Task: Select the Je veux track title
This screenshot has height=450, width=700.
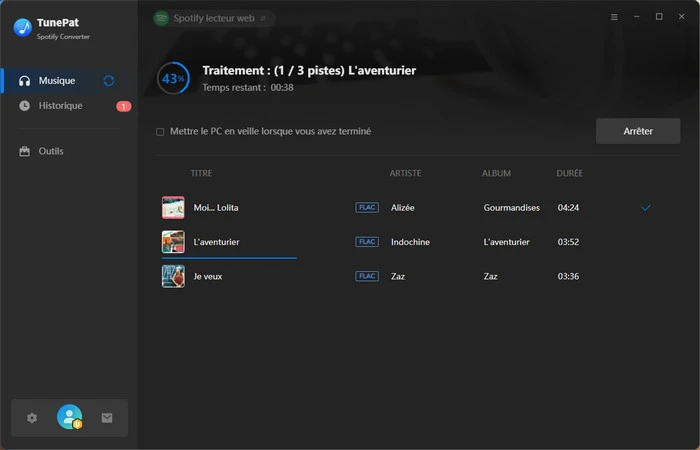Action: 208,276
